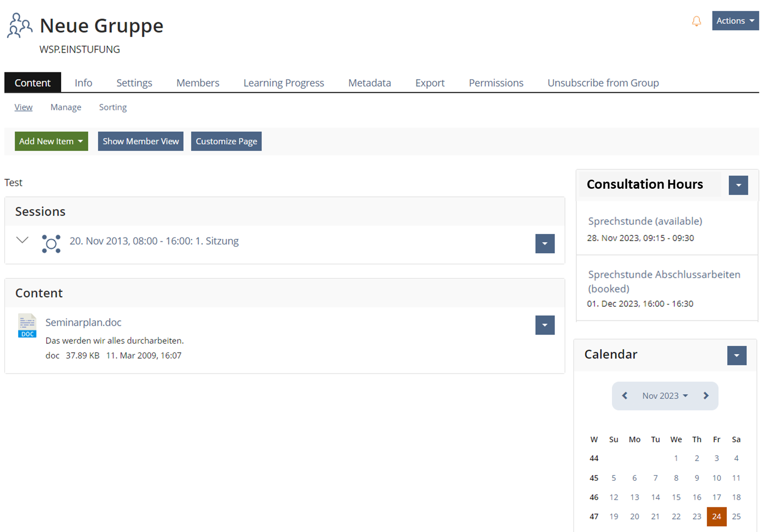
Task: Open the Actions dropdown menu
Action: pos(735,21)
